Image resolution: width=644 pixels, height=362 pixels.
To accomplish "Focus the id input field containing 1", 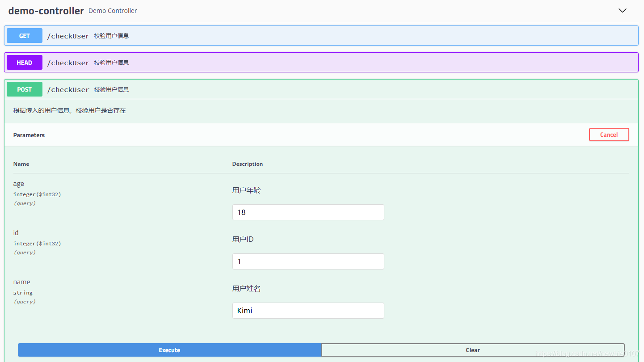I will 308,261.
